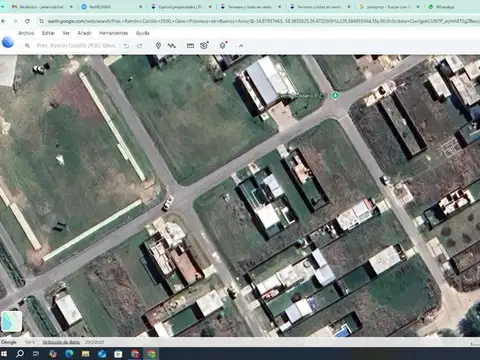Switch to the WhatsApp browser tab
Screen dimensions: 480x360
(x=445, y=7)
